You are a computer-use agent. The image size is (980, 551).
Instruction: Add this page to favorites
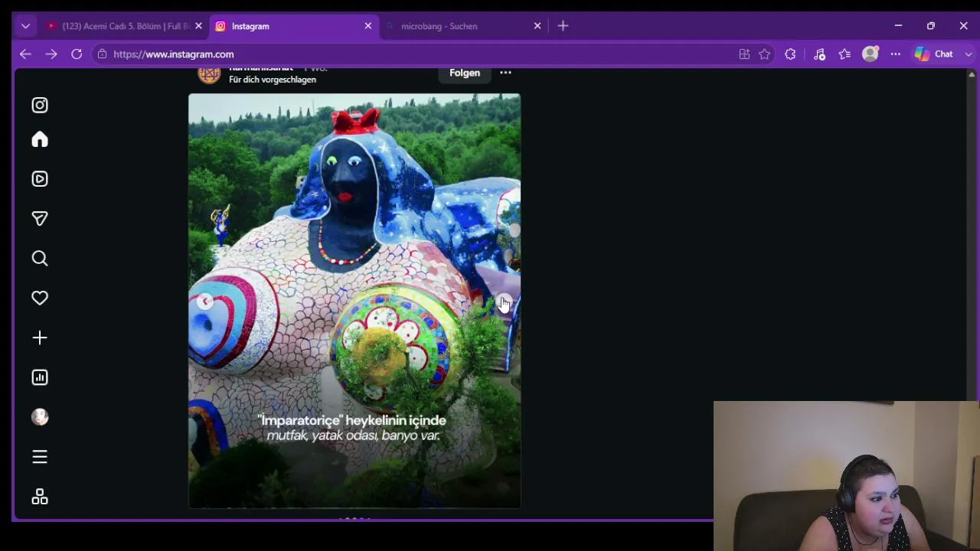[x=765, y=54]
